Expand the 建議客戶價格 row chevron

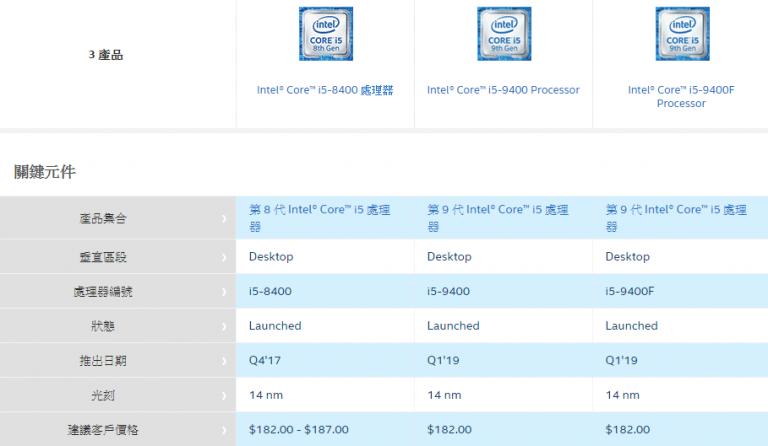click(x=224, y=430)
